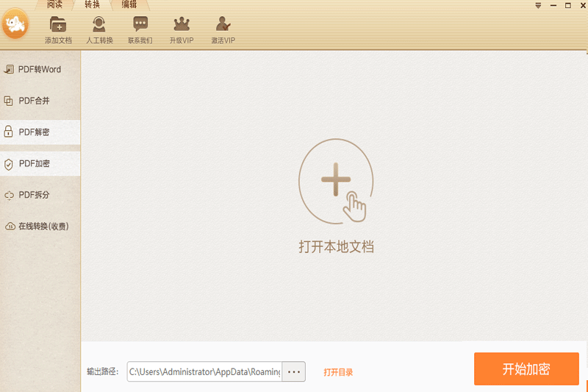Screen dimensions: 588x392
Task: Switch to the 阅读 tab
Action: coord(55,4)
